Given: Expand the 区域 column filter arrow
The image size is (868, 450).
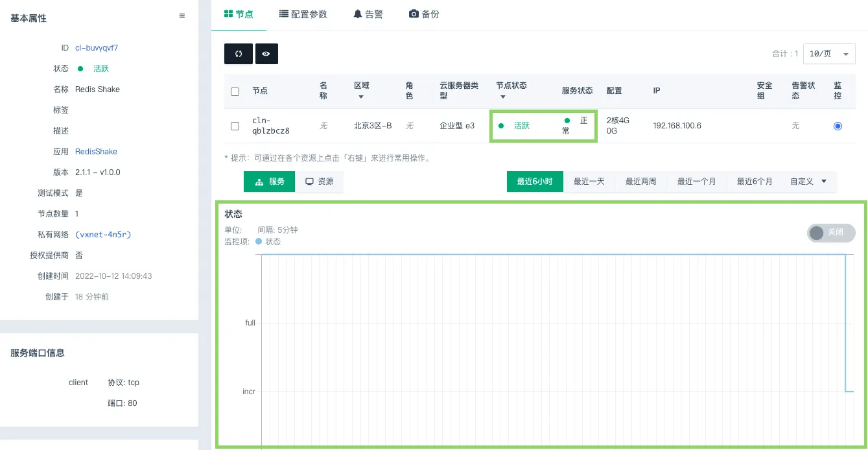Looking at the screenshot, I should (361, 97).
